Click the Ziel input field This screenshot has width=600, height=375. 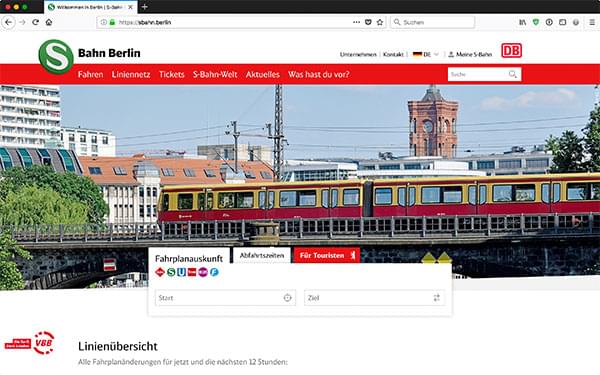(374, 298)
